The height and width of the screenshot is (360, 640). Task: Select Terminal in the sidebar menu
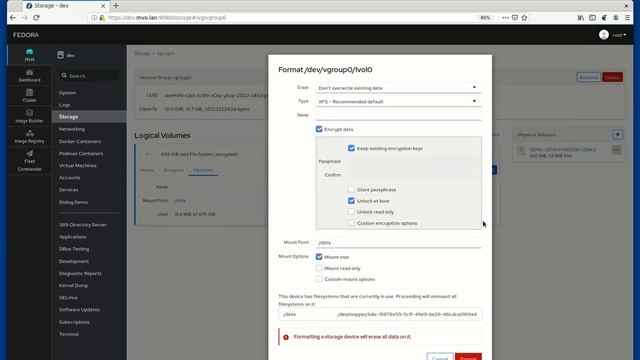tap(69, 334)
